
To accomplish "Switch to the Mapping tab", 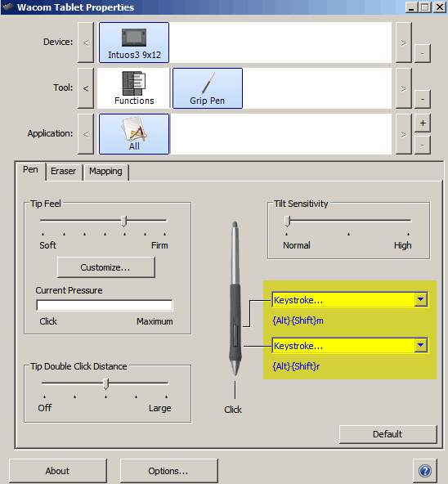I will 105,172.
